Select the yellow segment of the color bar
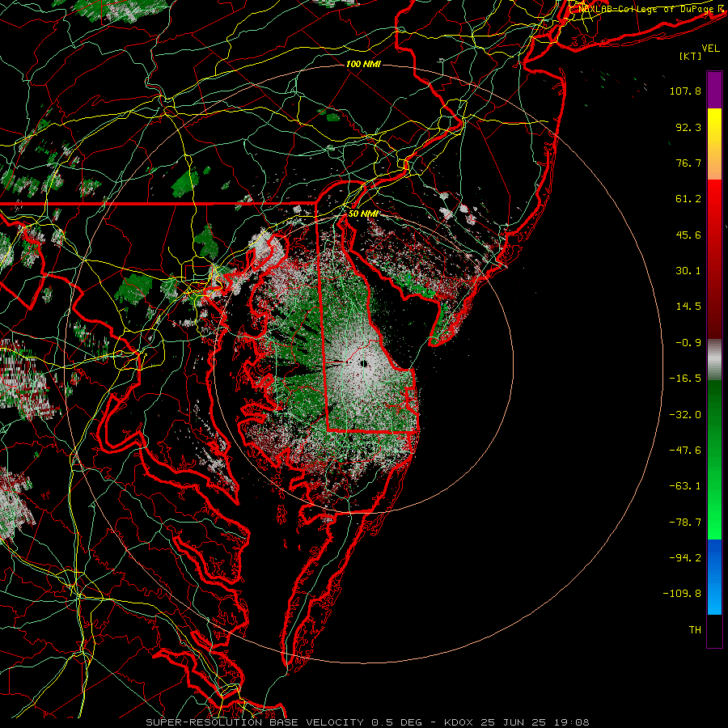 tap(714, 126)
